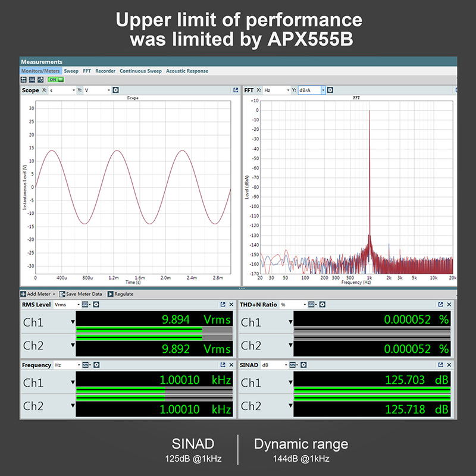Open the Acoustic Response tab
This screenshot has height=476, width=476.
pos(187,71)
